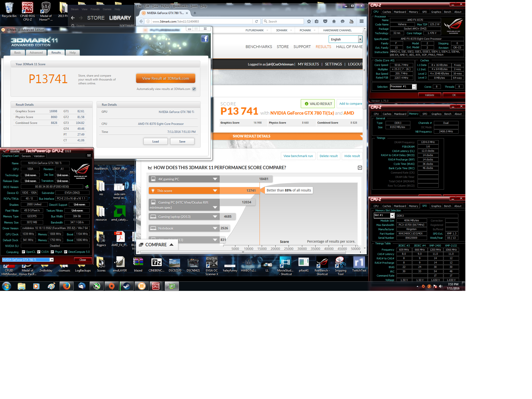
Task: Click Windows Start orb
Action: tap(7, 286)
